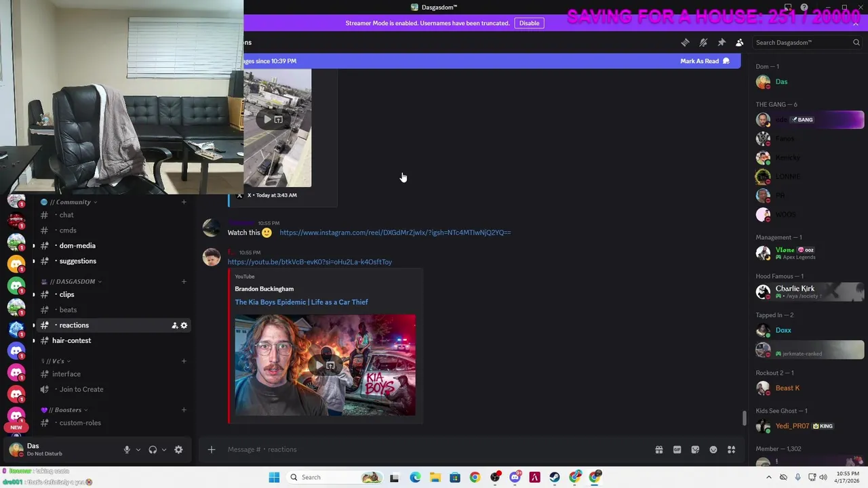This screenshot has width=868, height=488.
Task: Open the hair-contest channel
Action: tap(112, 340)
